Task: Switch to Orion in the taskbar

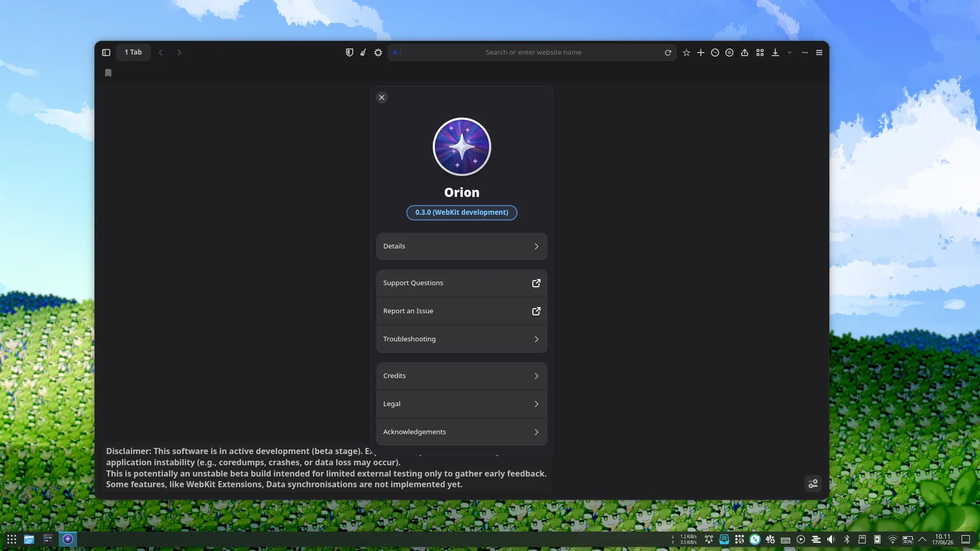Action: point(68,539)
